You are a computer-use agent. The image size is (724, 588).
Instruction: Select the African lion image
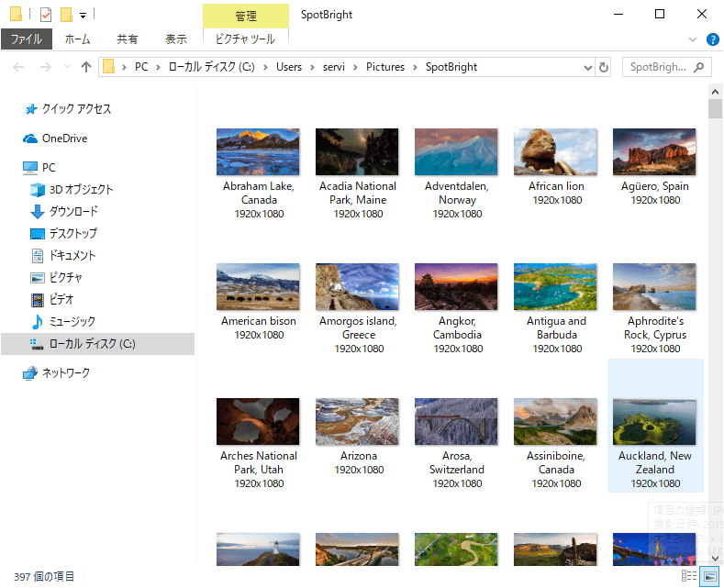(x=555, y=152)
